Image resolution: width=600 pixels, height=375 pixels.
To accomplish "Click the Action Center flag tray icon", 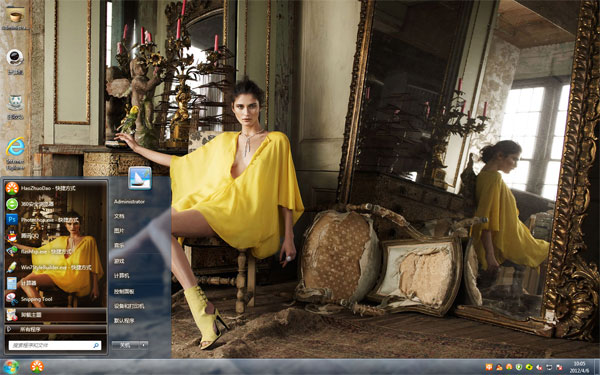I will pyautogui.click(x=559, y=367).
